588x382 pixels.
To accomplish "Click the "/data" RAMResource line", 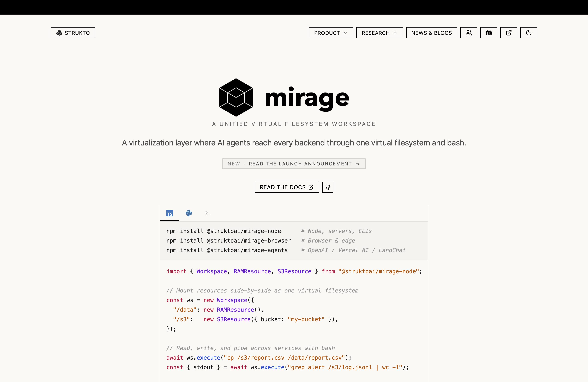I will pyautogui.click(x=218, y=310).
